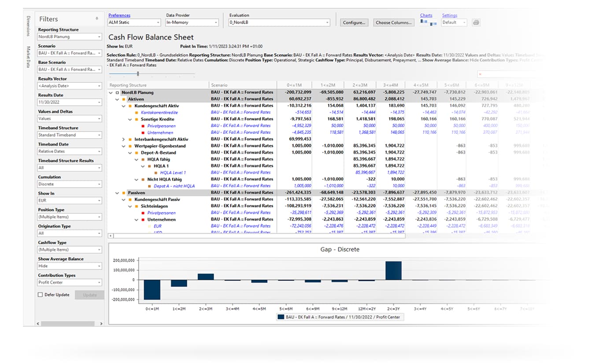Open the Values and Deltas dropdown
603x364 pixels.
[70, 119]
